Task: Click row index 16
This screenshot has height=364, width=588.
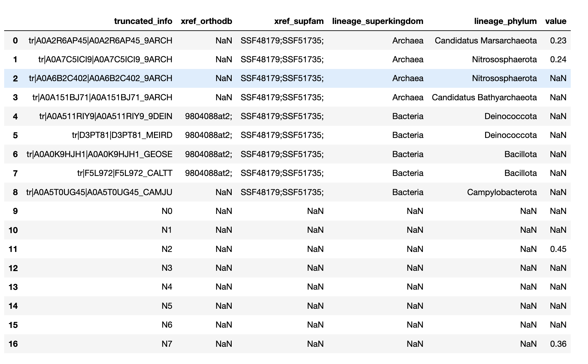Action: [x=13, y=344]
